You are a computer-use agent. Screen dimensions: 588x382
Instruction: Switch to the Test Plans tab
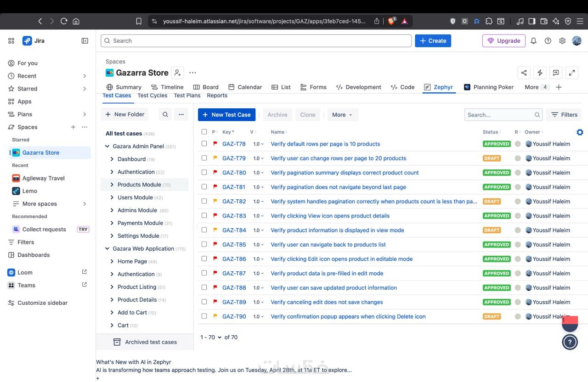pyautogui.click(x=187, y=95)
